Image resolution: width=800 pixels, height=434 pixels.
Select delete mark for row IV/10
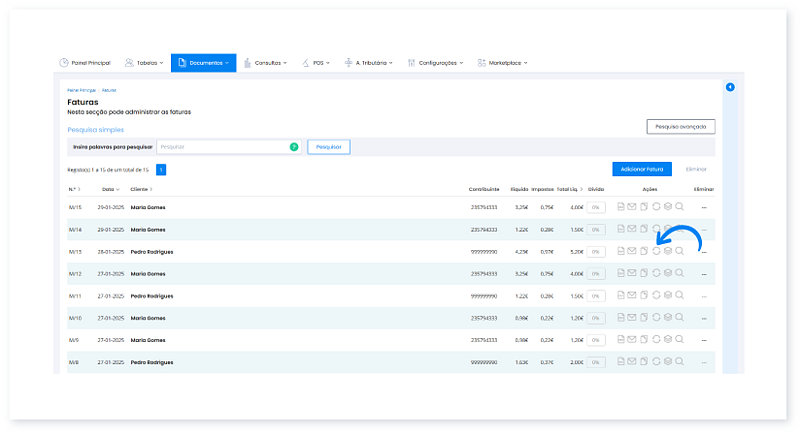click(x=704, y=318)
